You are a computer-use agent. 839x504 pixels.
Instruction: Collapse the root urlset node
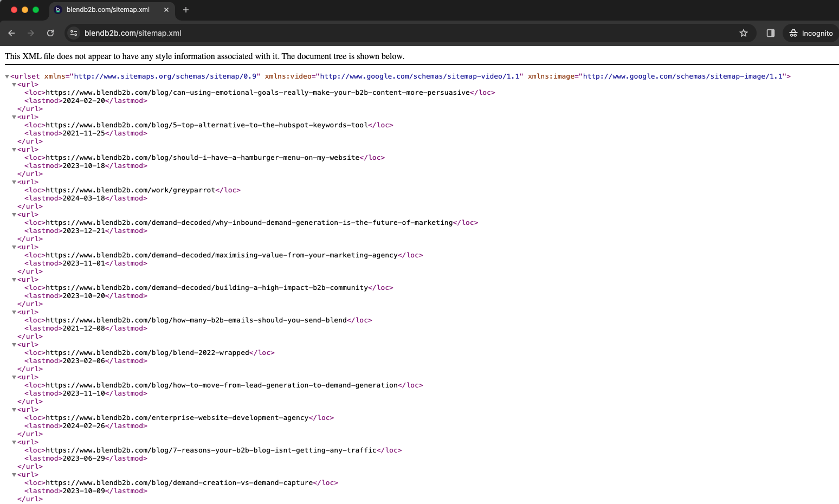[x=5, y=76]
